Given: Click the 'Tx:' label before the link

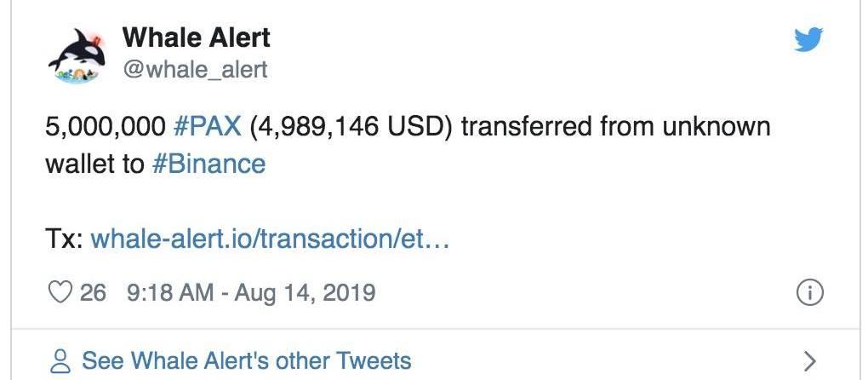Looking at the screenshot, I should point(64,239).
